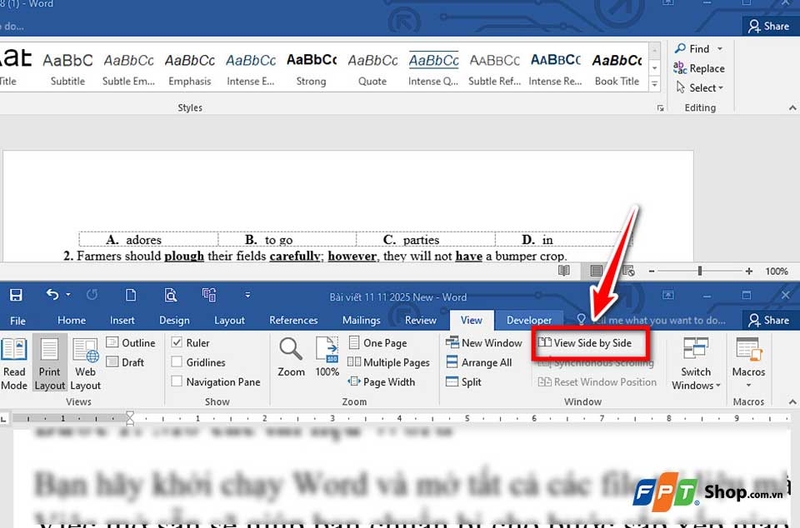This screenshot has height=528, width=800.
Task: Switch to the Home tab
Action: click(71, 320)
